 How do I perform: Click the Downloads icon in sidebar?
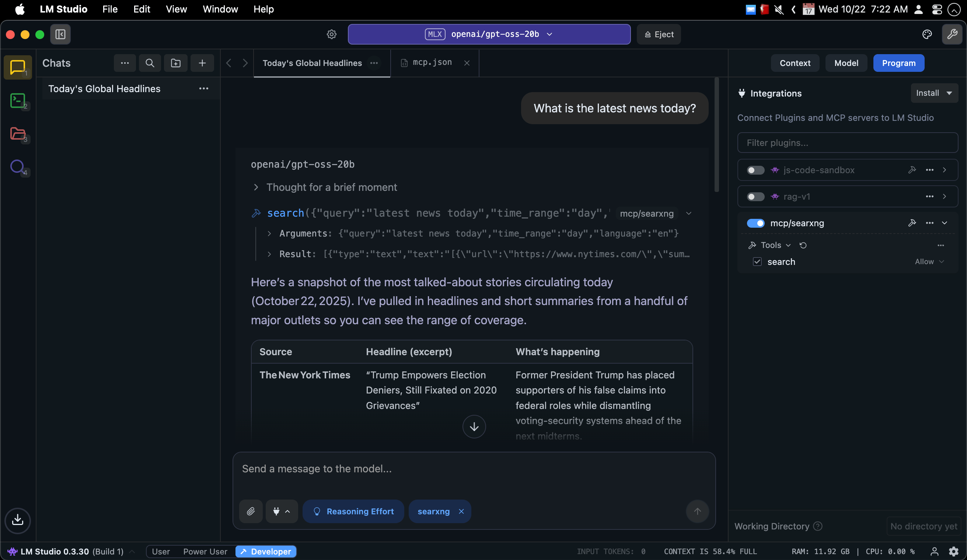click(18, 521)
